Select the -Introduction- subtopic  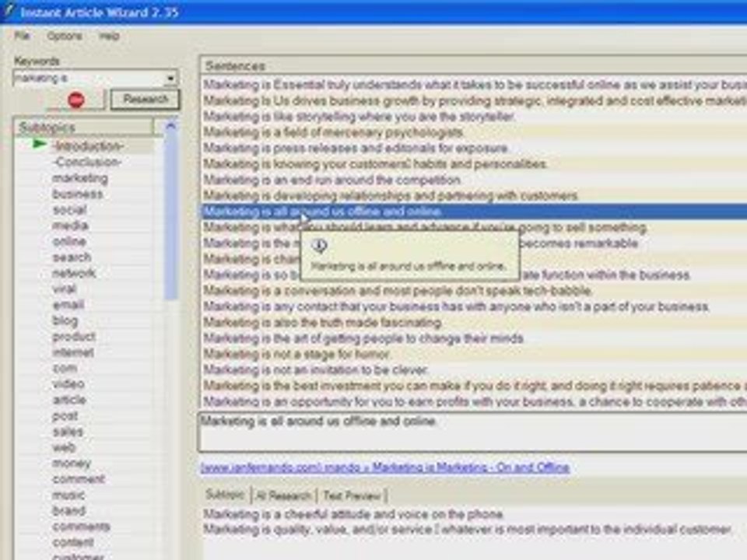pos(88,145)
